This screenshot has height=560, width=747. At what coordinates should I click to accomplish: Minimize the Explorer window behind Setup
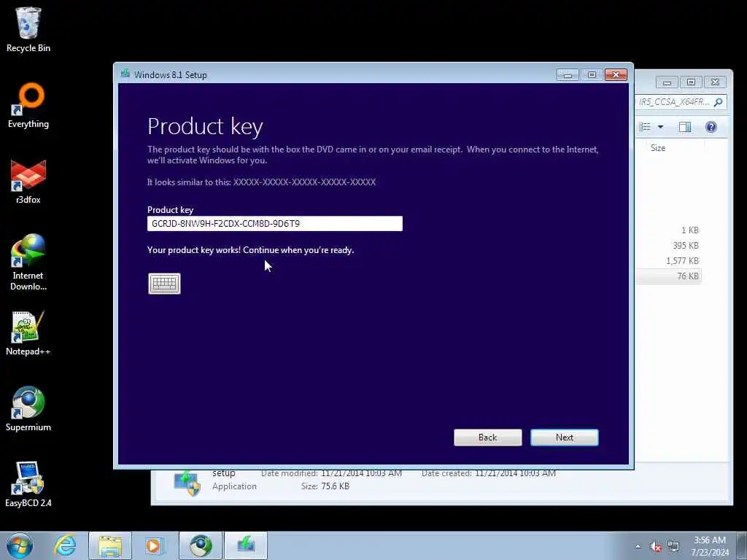pos(667,82)
